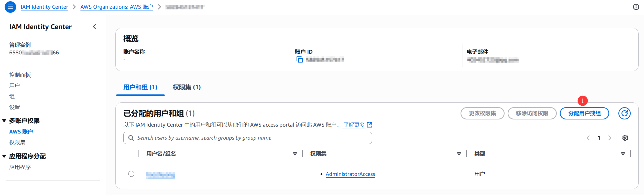Screen dimensions: 644x195
Task: Collapse the 应用程序分配 section
Action: (4, 156)
